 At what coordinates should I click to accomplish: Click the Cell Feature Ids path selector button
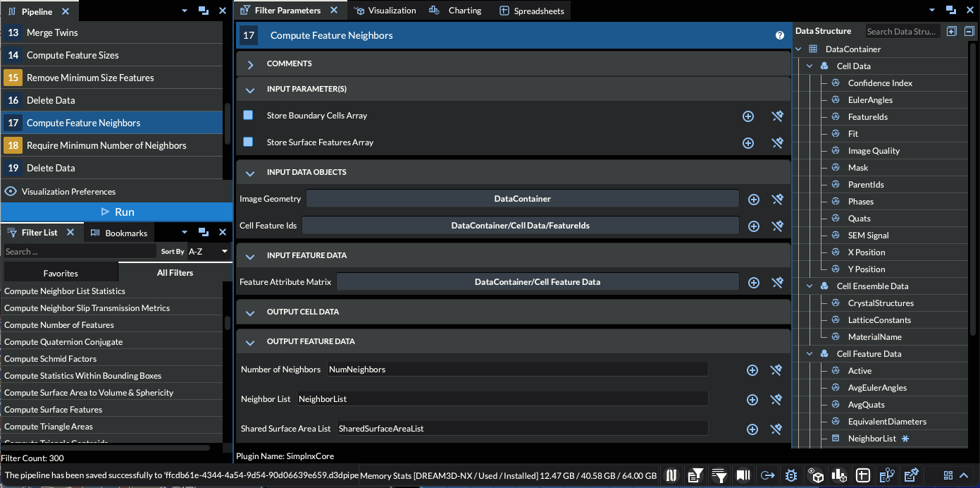click(x=520, y=226)
